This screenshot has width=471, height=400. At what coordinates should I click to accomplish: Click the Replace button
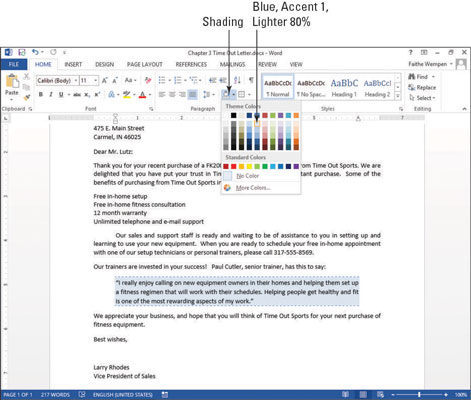422,88
